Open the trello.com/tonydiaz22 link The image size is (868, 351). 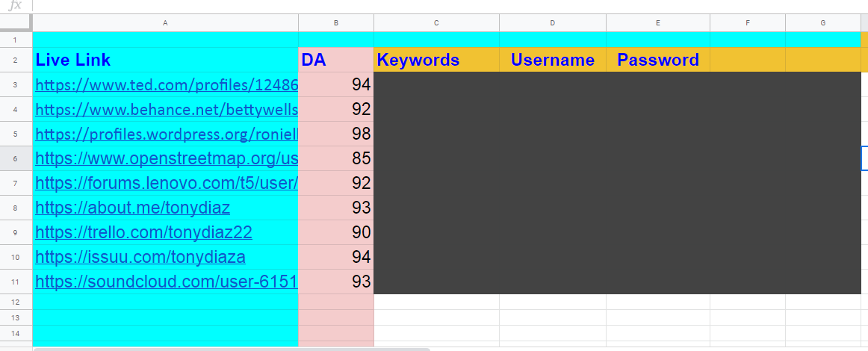[x=143, y=232]
